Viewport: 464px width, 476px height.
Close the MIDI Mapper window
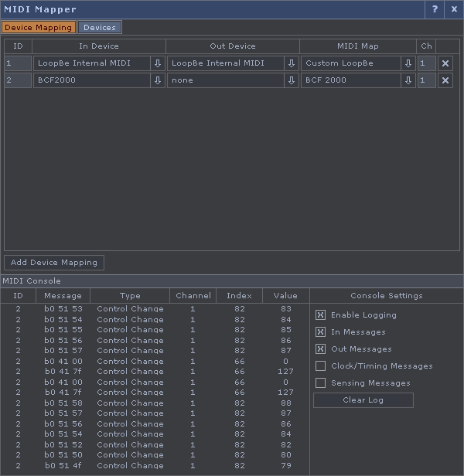coord(454,9)
